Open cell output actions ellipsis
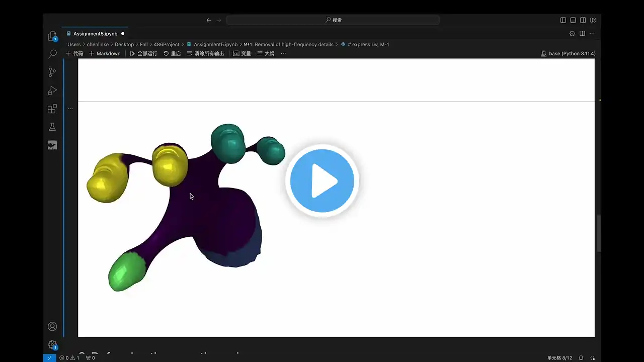The height and width of the screenshot is (362, 644). pyautogui.click(x=70, y=109)
